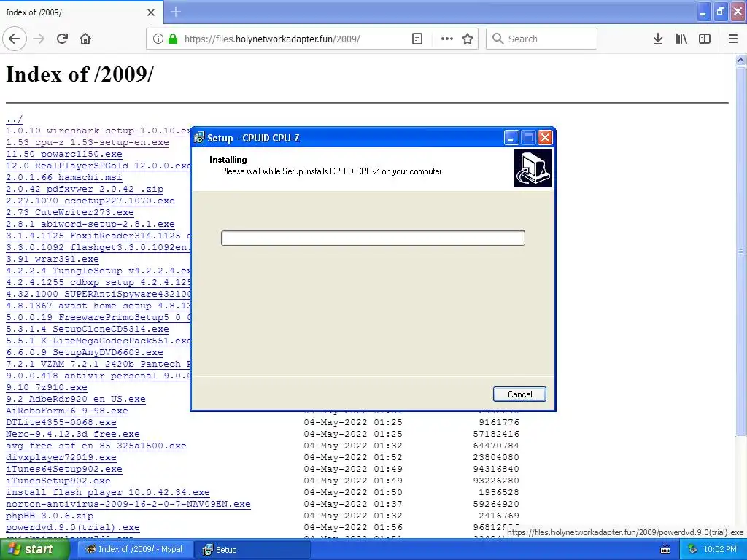Open the browser hamburger menu

733,39
